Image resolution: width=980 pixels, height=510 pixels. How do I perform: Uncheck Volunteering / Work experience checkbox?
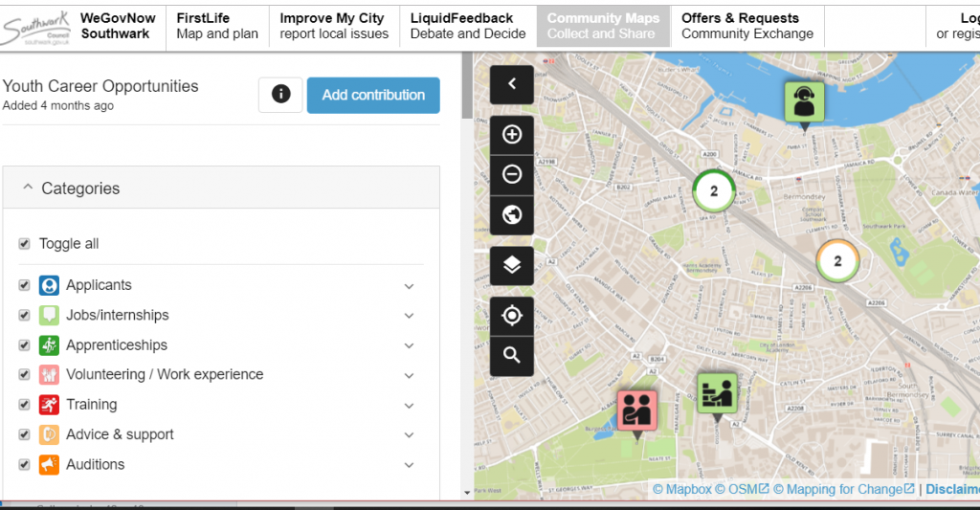coord(24,374)
